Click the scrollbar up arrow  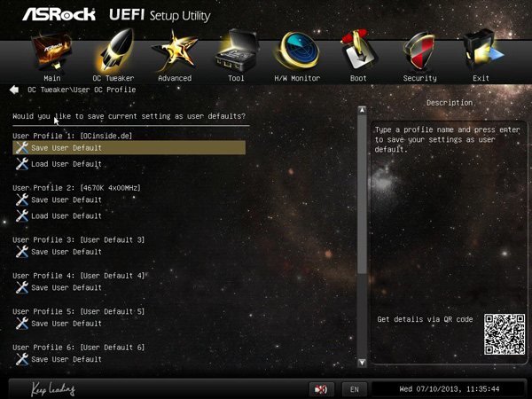click(x=362, y=110)
